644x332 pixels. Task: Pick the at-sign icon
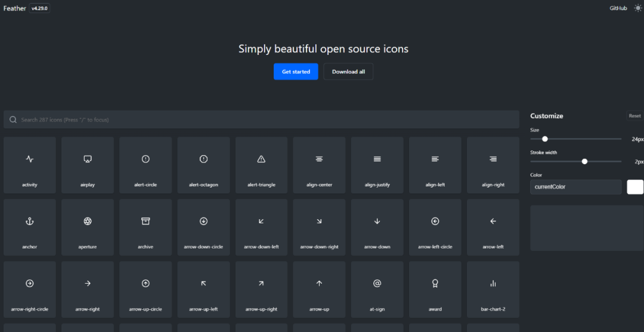(377, 289)
